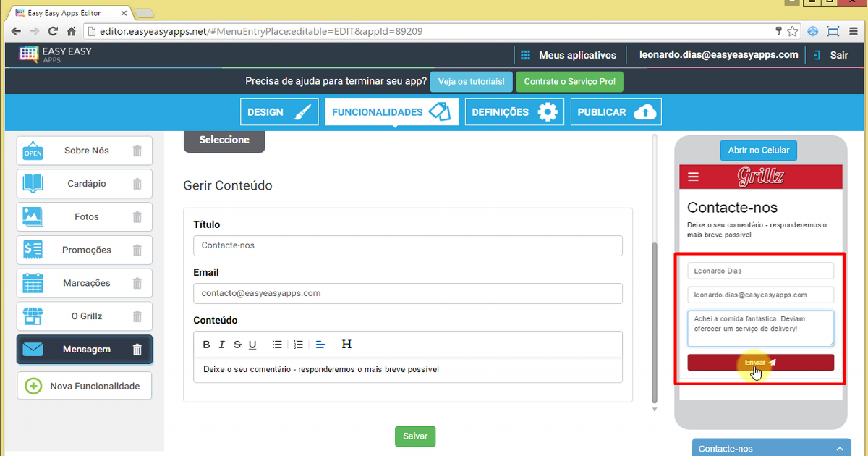The width and height of the screenshot is (868, 456).
Task: Apply Italic formatting in editor
Action: (x=222, y=345)
